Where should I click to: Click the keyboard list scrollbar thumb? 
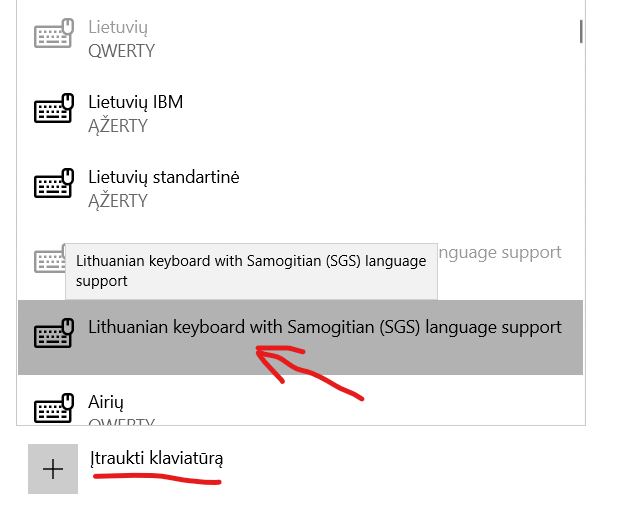(581, 27)
